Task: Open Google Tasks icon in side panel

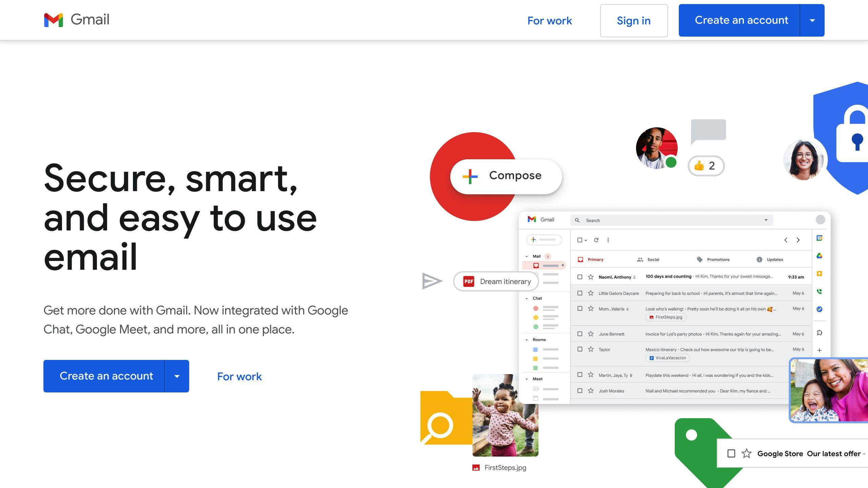Action: pyautogui.click(x=819, y=309)
